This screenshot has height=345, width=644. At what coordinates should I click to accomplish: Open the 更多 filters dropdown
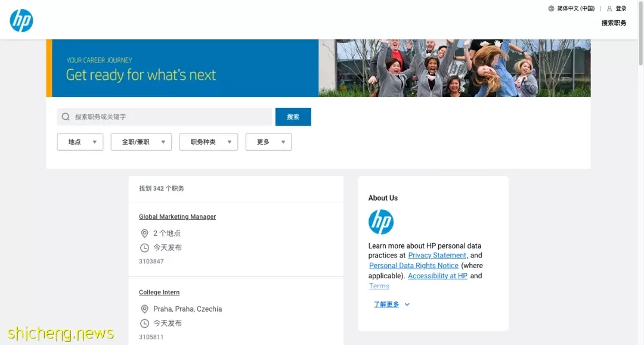[x=268, y=142]
